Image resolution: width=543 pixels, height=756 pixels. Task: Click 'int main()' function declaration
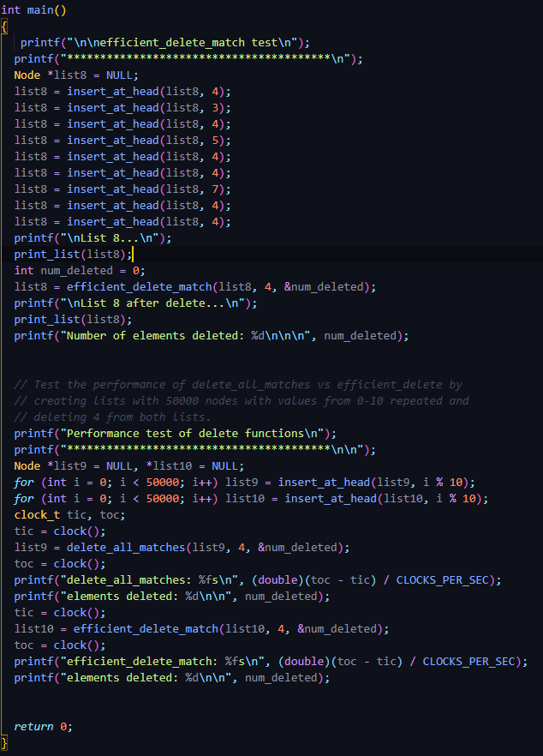[33, 9]
